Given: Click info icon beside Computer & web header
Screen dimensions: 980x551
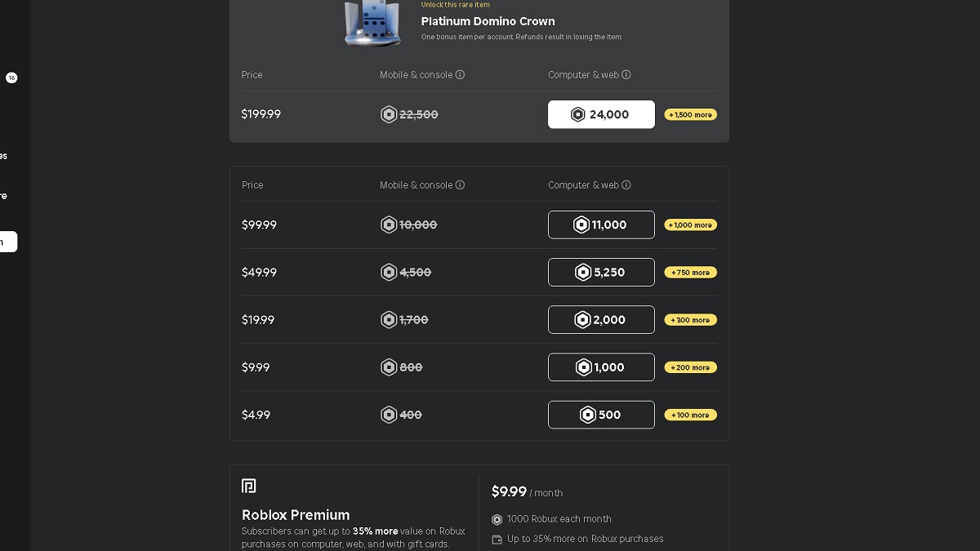Looking at the screenshot, I should point(626,74).
